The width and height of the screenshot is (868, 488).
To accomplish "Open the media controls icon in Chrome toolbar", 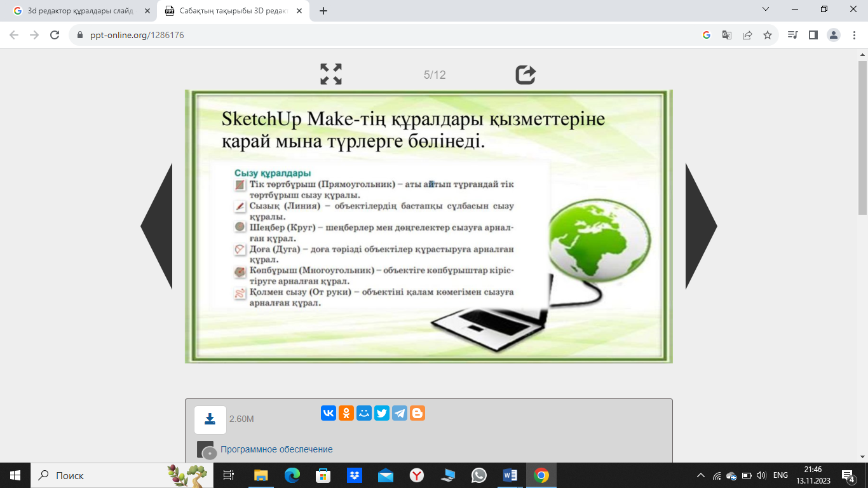I will click(x=792, y=35).
